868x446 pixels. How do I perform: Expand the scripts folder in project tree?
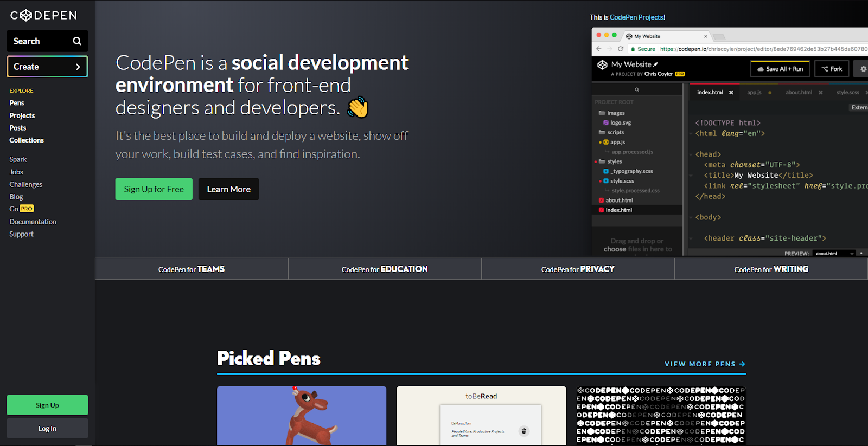(x=611, y=132)
